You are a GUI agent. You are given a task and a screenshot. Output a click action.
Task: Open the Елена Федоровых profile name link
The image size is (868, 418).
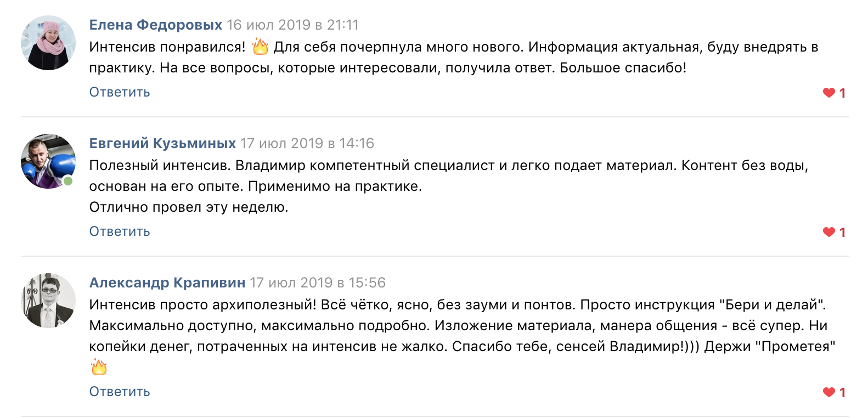coord(156,25)
